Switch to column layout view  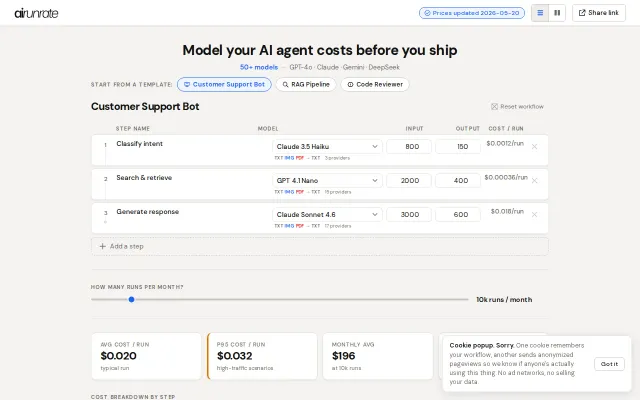557,13
